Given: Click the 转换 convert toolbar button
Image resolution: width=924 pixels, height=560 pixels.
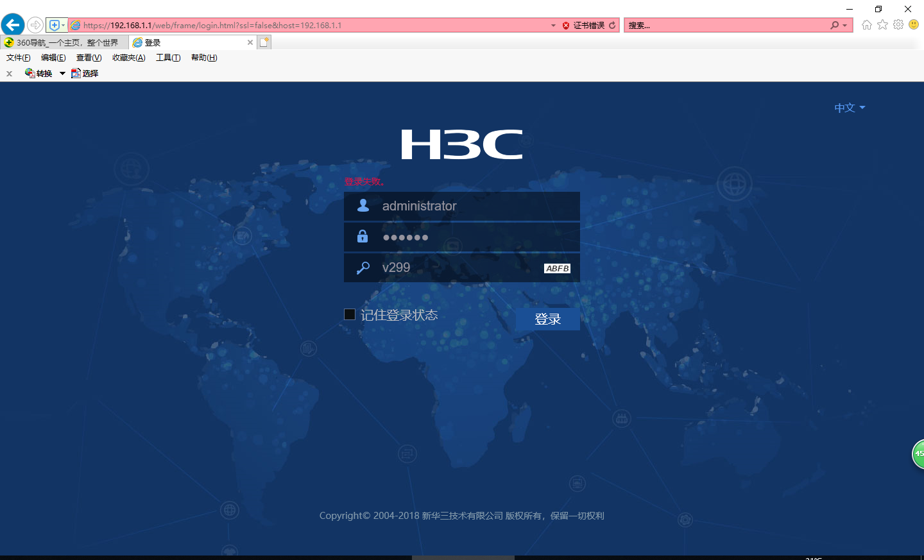Looking at the screenshot, I should [38, 73].
